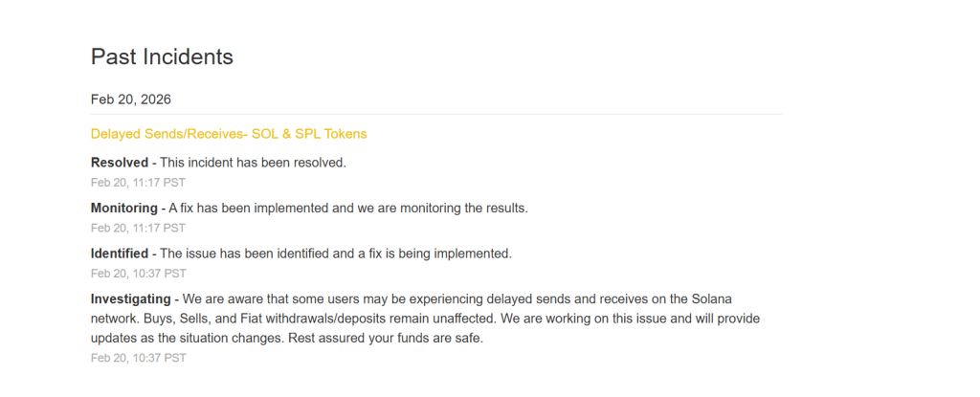Click "The issue has been identified" message
Viewport: 980px width, 397px height.
pyautogui.click(x=336, y=254)
